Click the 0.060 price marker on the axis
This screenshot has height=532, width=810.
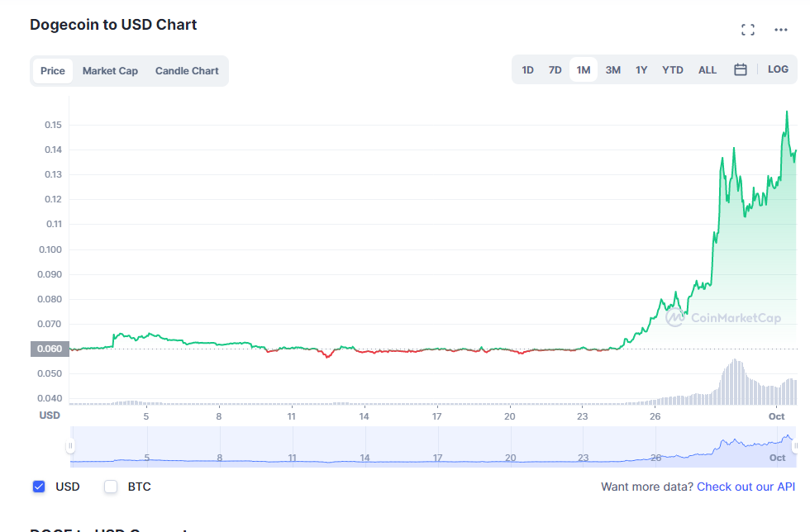coord(50,349)
